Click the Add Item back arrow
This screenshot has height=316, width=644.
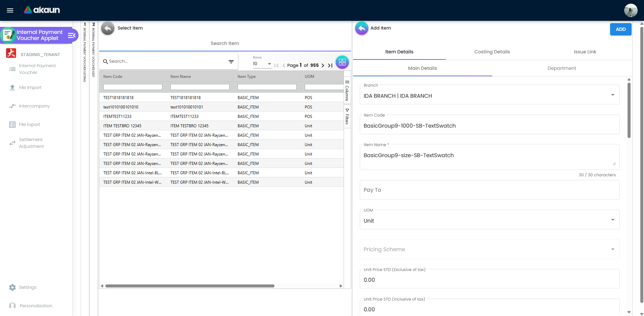coord(361,28)
